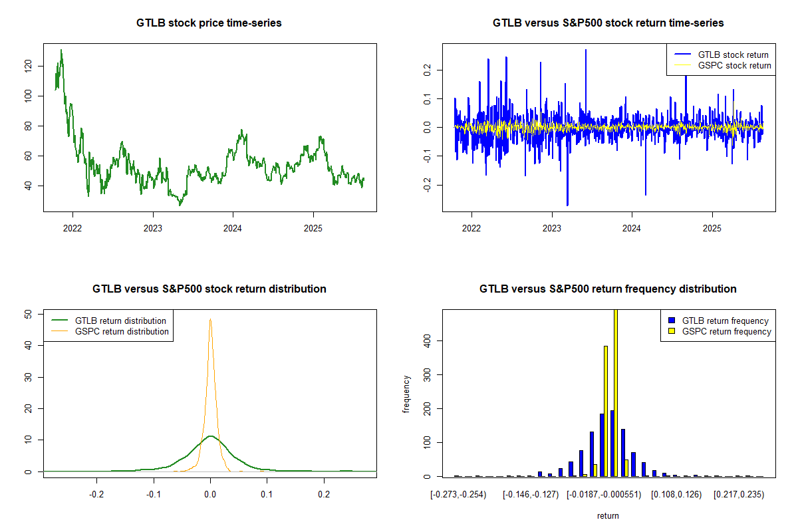Viewport: 798px width, 532px height.
Task: Click the 'return' x-axis label below the histogram
Action: coord(608,515)
